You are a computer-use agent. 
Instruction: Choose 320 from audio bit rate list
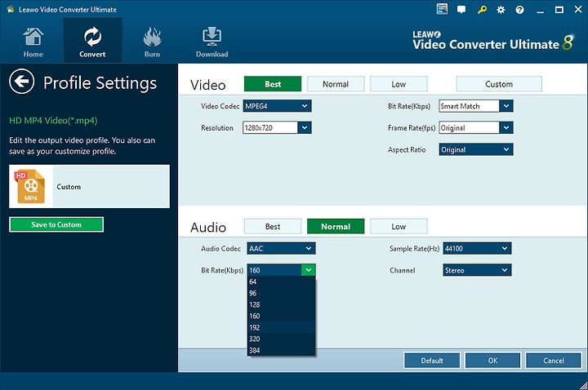click(x=281, y=339)
